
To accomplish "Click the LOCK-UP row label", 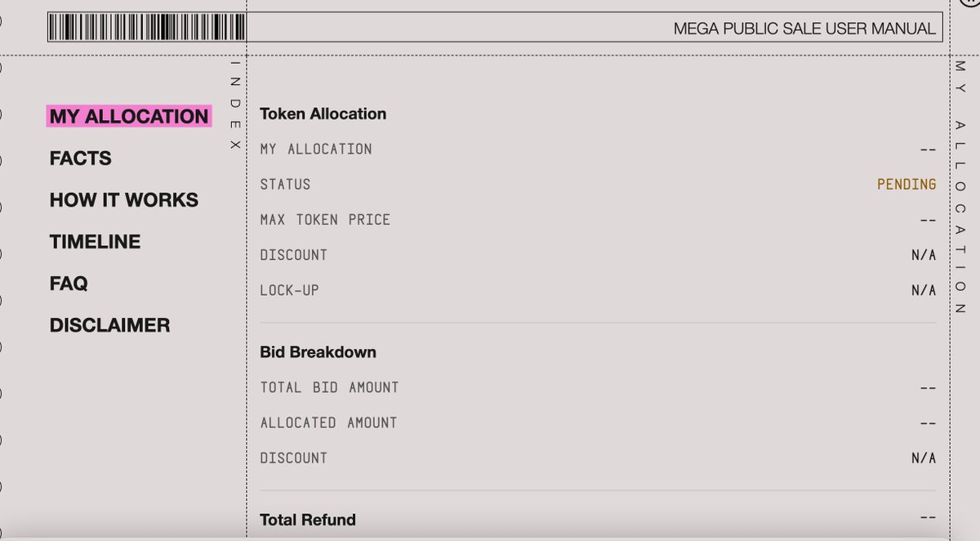I will coord(289,290).
